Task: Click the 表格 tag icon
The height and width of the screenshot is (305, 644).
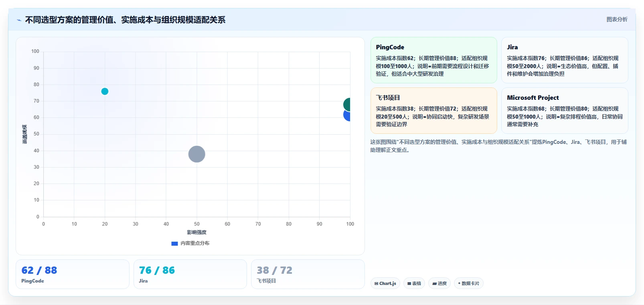Action: tap(409, 283)
